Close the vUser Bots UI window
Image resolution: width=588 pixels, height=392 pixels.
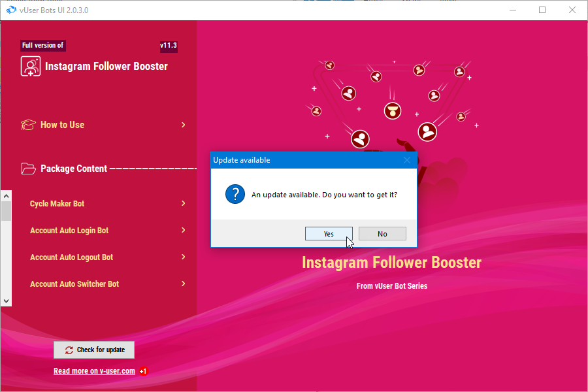[x=572, y=10]
